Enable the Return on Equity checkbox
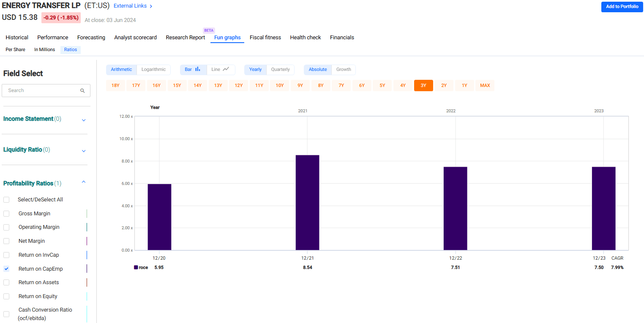Image resolution: width=644 pixels, height=323 pixels. pyautogui.click(x=6, y=296)
